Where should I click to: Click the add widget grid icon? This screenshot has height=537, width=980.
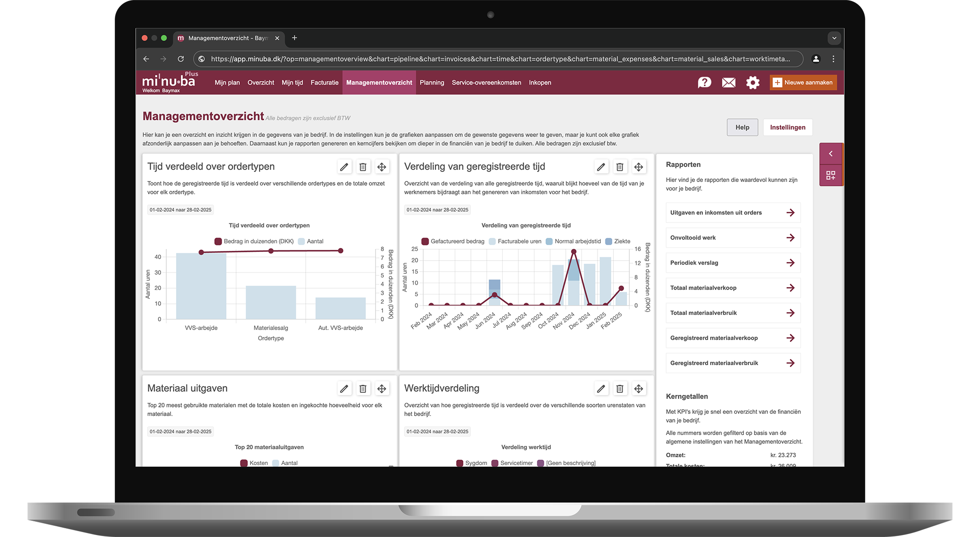tap(831, 175)
